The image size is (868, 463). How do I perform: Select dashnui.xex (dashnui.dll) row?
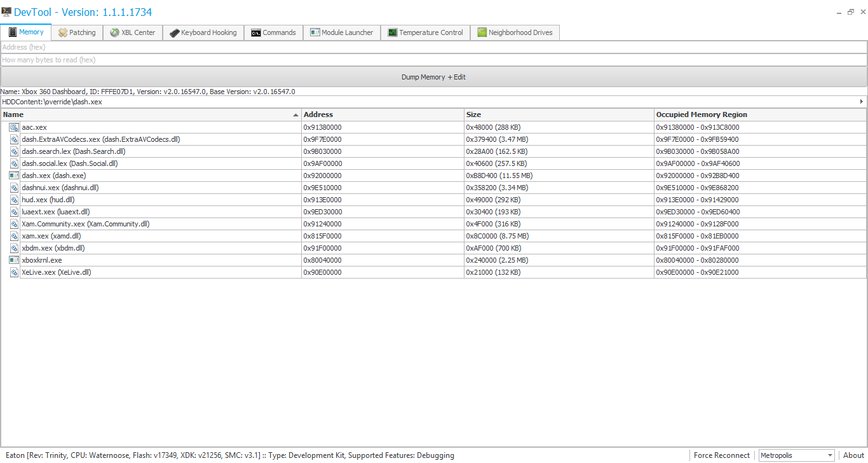60,188
